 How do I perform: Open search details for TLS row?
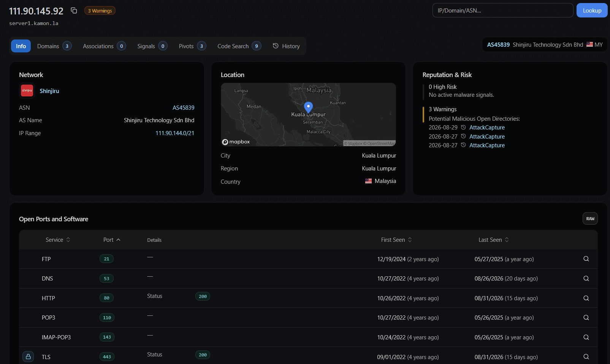pyautogui.click(x=586, y=357)
